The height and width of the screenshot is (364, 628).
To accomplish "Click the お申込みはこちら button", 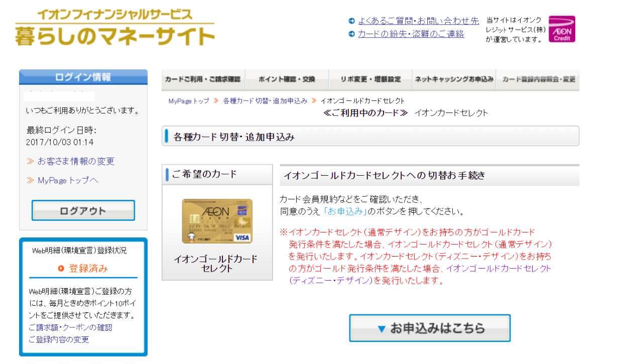I will (430, 328).
